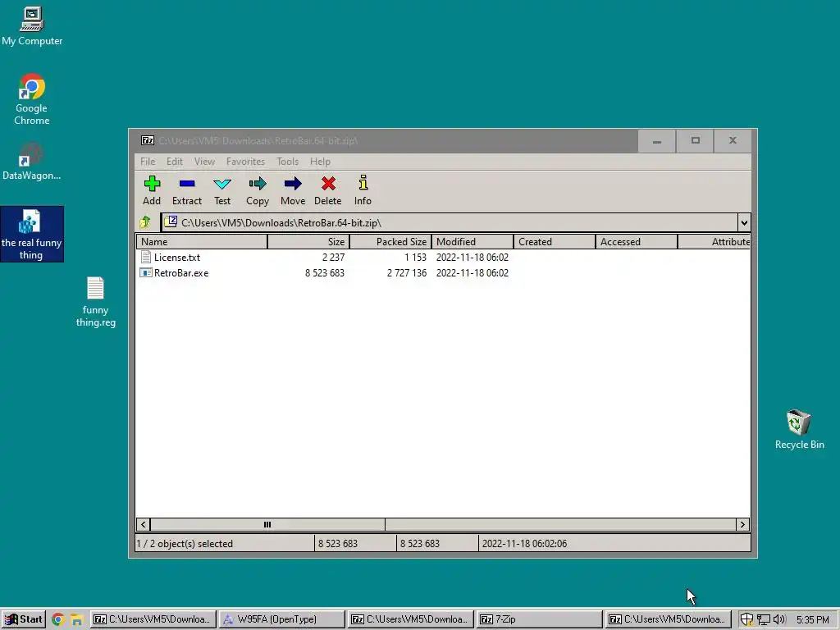Click status bar '1 / 2 object(s) selected'
840x630 pixels.
185,543
